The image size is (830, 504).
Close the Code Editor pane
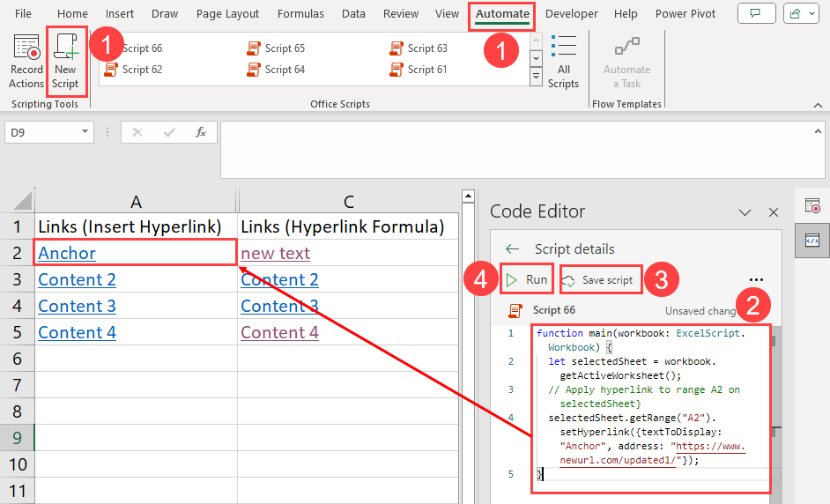[x=774, y=212]
